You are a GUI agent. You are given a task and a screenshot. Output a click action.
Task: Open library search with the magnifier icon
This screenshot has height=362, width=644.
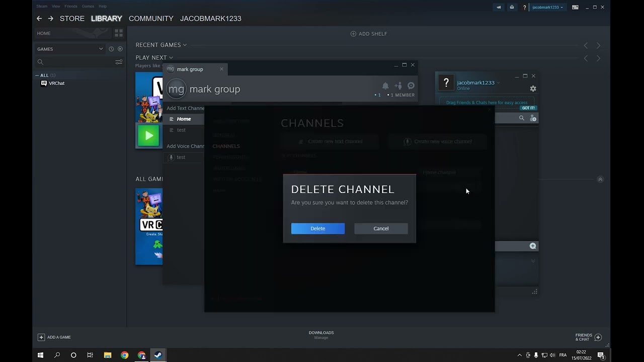click(40, 62)
